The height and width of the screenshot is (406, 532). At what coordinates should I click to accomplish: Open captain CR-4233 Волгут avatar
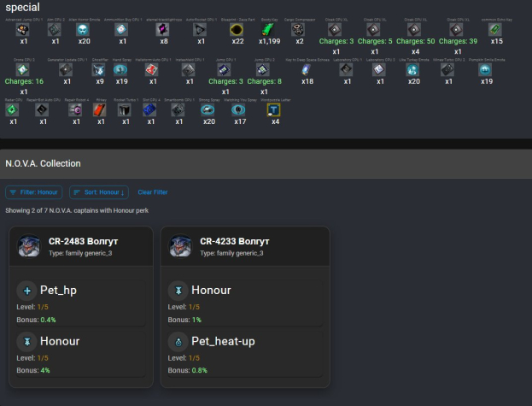tap(181, 246)
